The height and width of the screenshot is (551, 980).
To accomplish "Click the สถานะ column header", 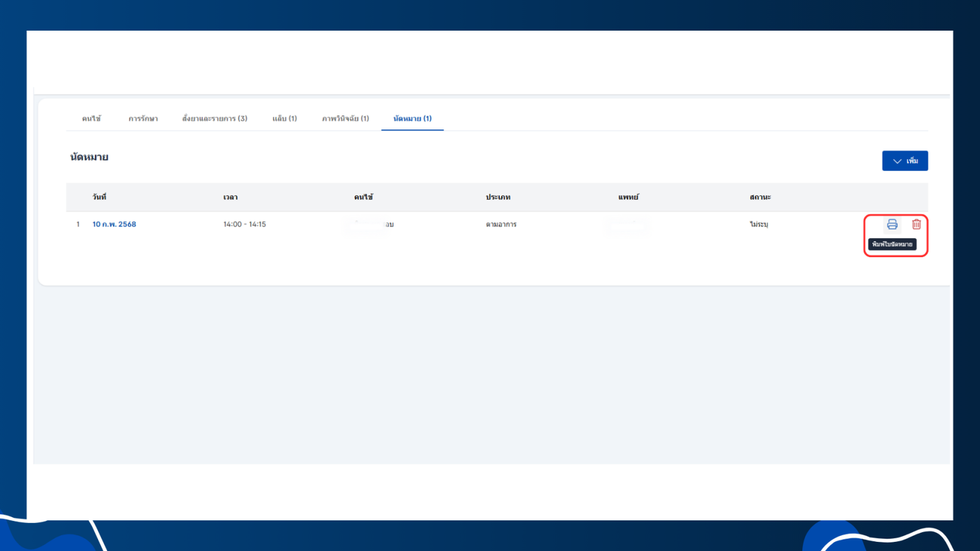I will point(759,197).
